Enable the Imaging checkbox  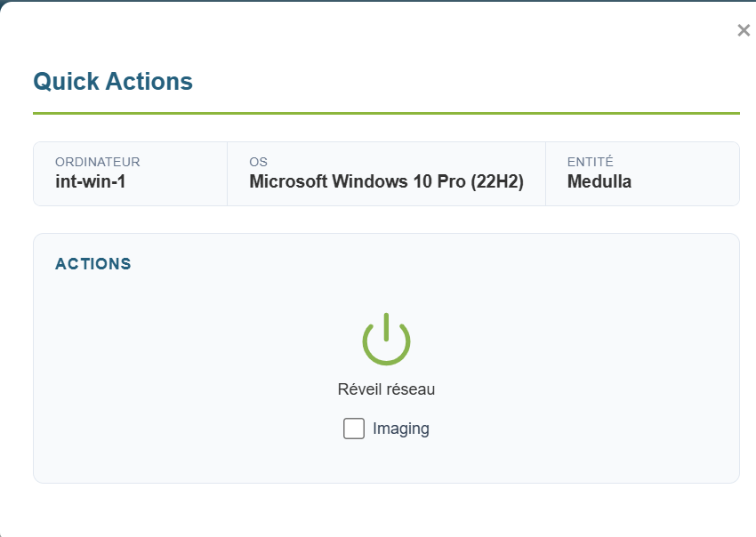pyautogui.click(x=354, y=429)
